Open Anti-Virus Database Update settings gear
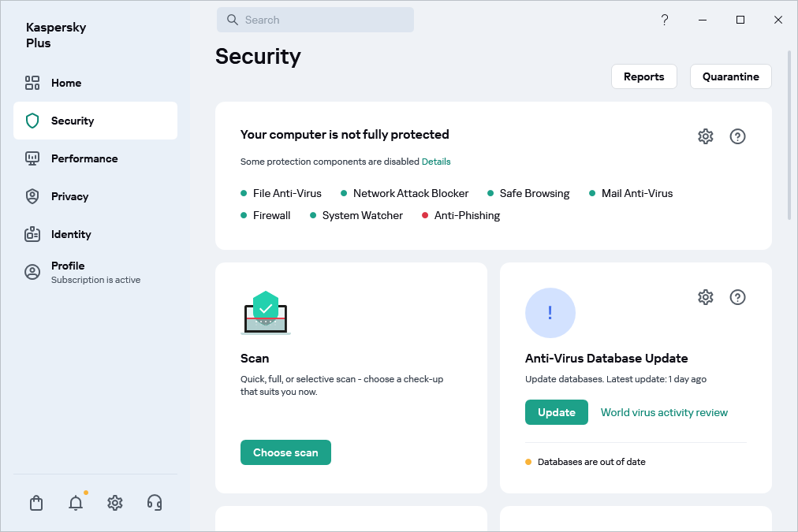The image size is (798, 532). (x=705, y=296)
